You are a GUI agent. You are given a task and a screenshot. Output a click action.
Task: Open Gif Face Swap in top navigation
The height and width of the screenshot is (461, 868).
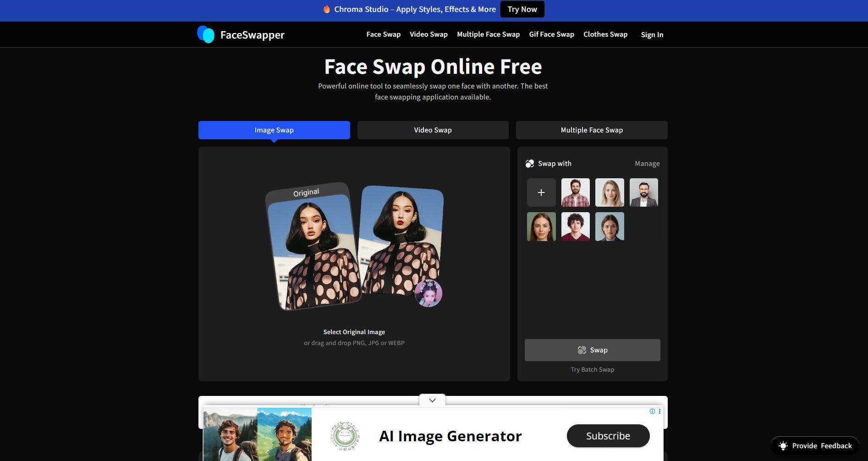point(551,34)
